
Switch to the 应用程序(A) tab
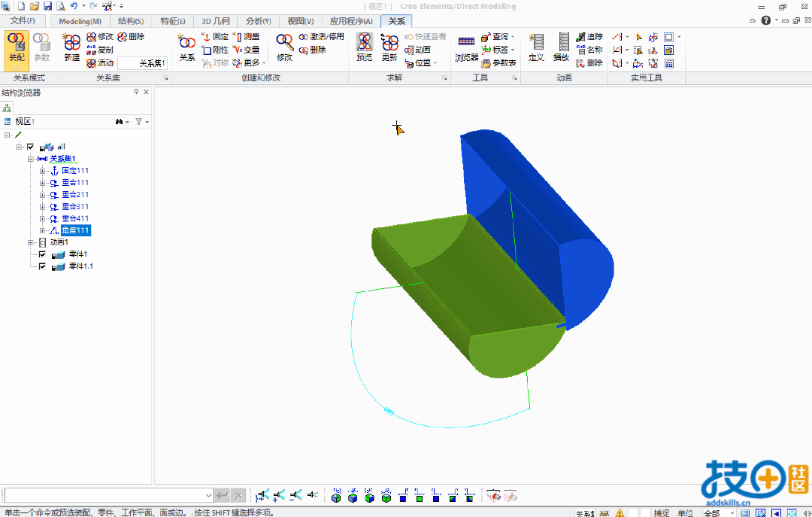[351, 21]
